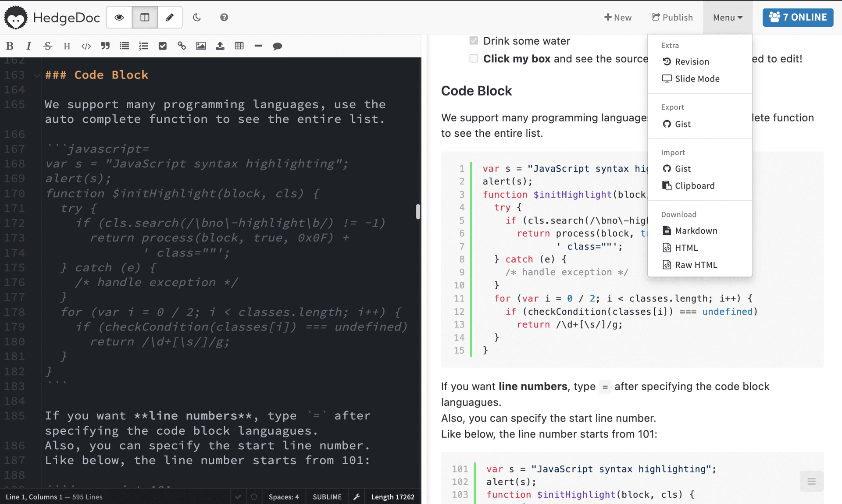Select Markdown from Download section
The height and width of the screenshot is (504, 842).
tap(696, 231)
